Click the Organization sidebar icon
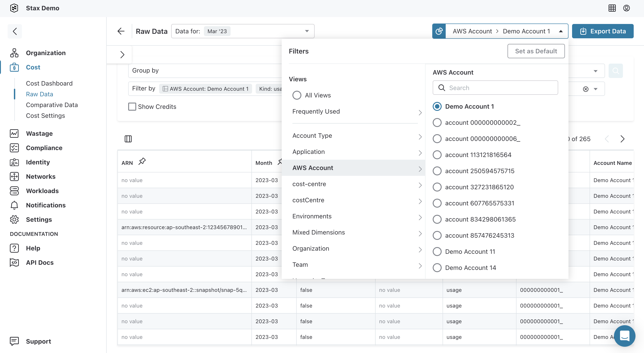644x353 pixels. click(x=14, y=53)
